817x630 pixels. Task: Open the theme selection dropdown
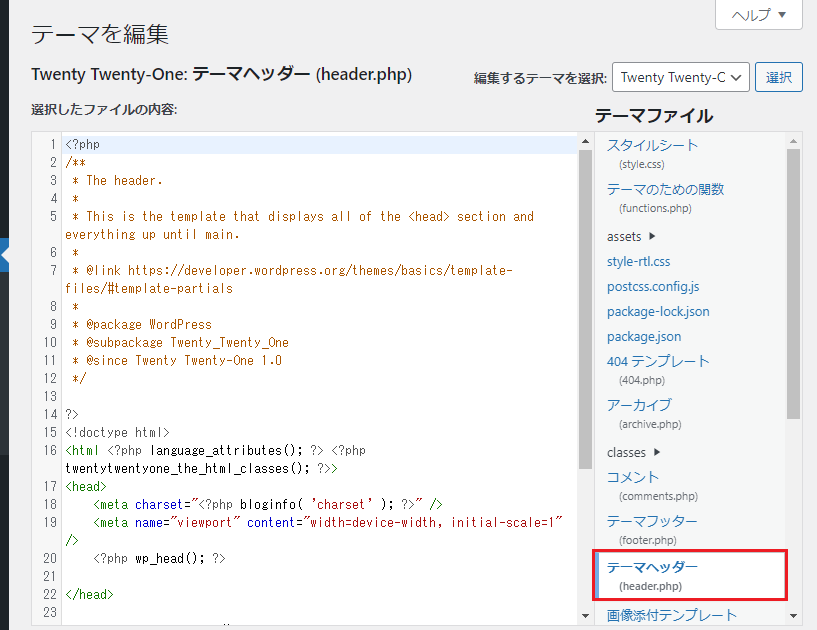[x=680, y=77]
